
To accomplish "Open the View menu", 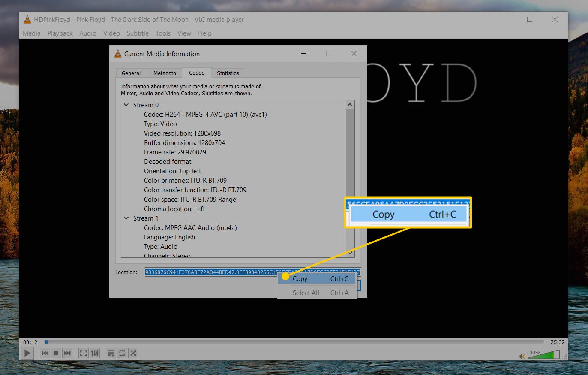I will [x=184, y=33].
